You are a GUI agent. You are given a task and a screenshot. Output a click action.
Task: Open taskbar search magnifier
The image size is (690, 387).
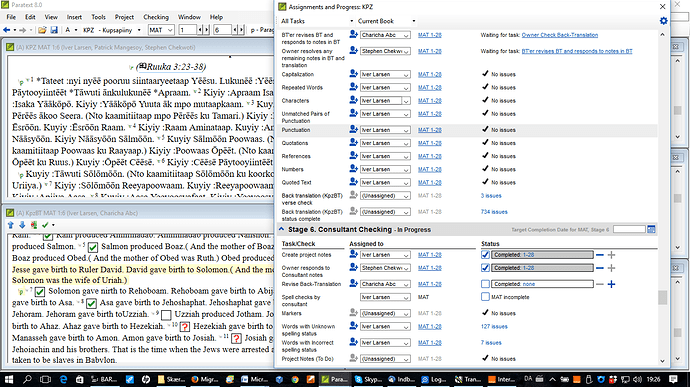point(27,379)
